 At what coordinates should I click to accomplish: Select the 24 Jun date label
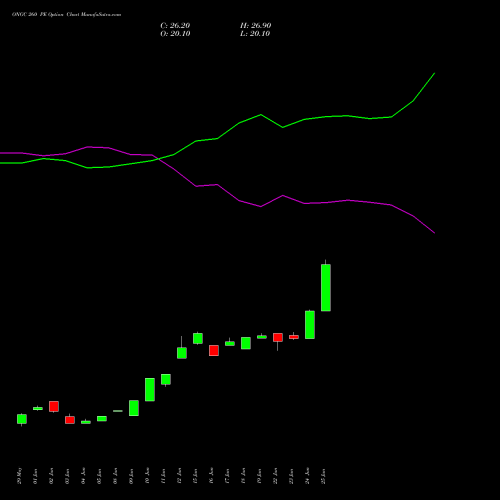[308, 476]
